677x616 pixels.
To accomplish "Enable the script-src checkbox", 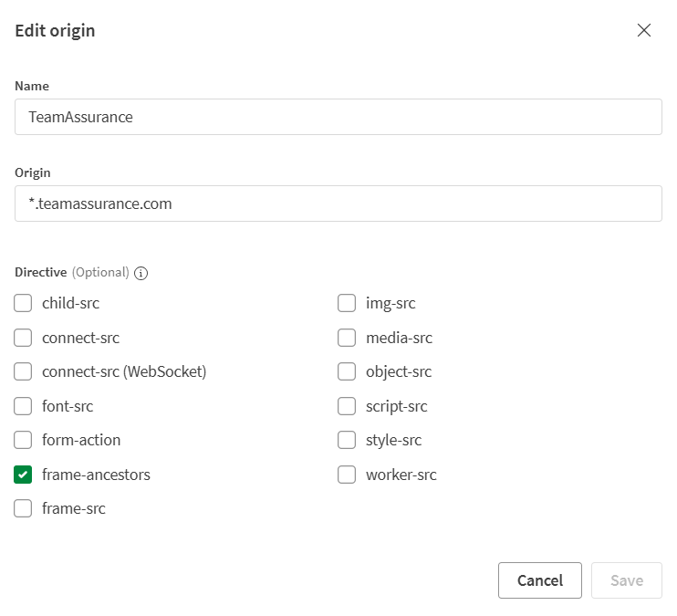I will [x=347, y=406].
